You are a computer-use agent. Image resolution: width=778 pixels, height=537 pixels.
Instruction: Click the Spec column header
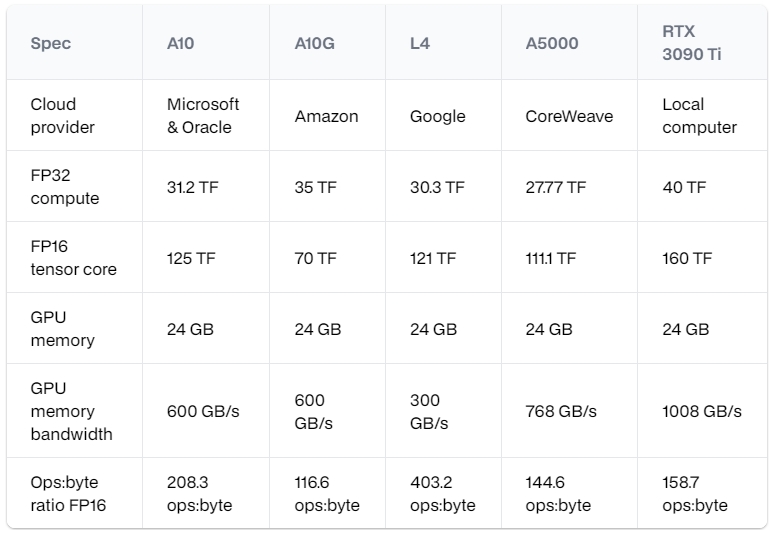click(x=51, y=44)
